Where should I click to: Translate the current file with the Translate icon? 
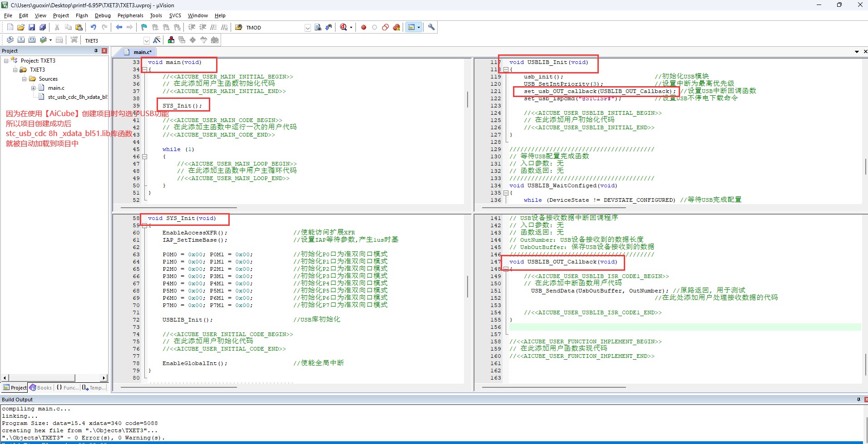click(x=10, y=40)
